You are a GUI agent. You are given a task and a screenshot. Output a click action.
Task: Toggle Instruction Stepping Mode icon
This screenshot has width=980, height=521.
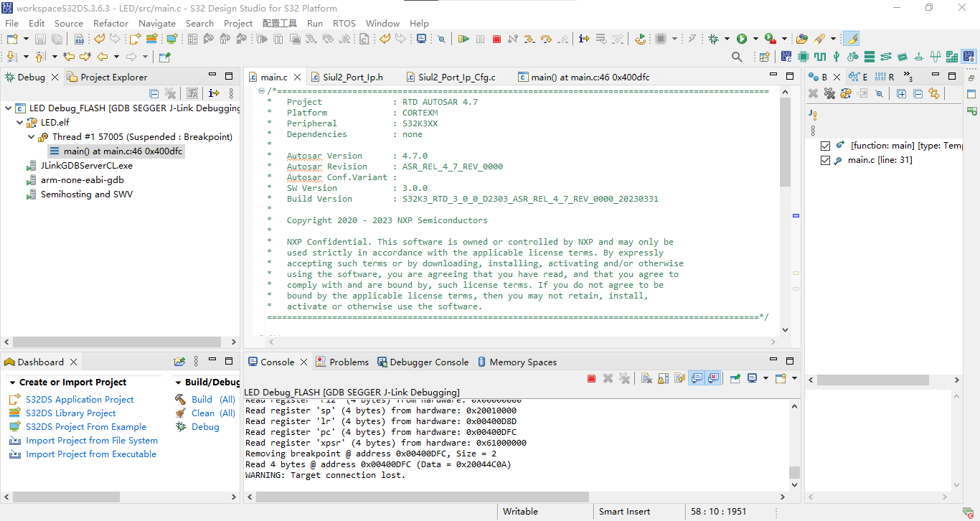click(584, 39)
